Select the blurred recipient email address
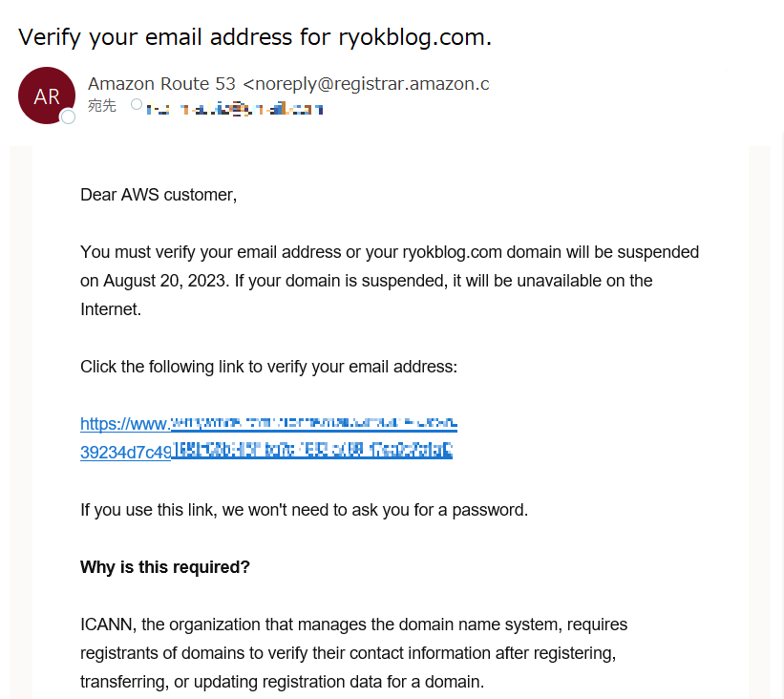784x699 pixels. [x=235, y=108]
